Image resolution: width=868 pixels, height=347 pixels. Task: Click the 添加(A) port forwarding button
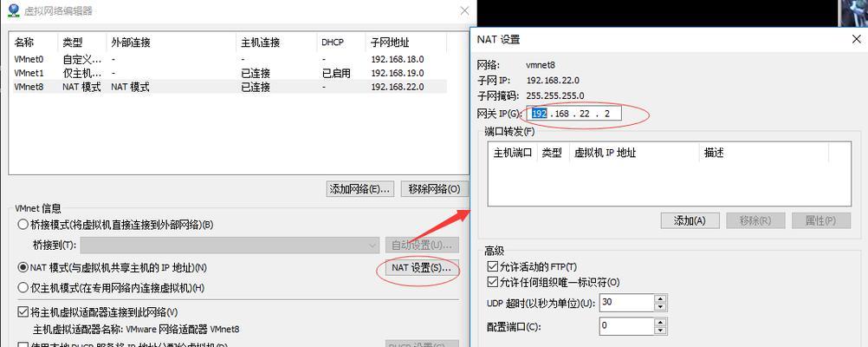(690, 220)
